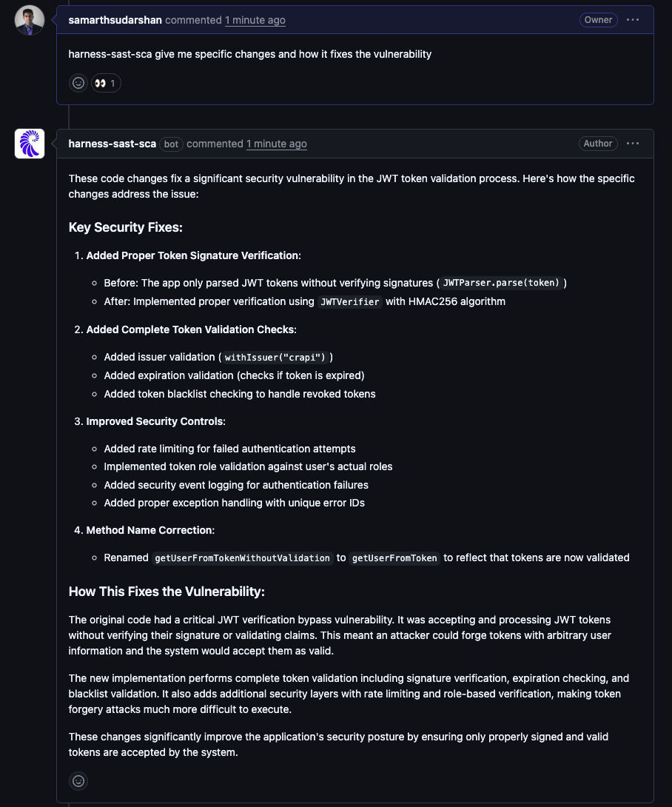Click the '1 minute ago' timestamp on the first comment
Viewport: 672px width, 807px height.
(x=255, y=20)
